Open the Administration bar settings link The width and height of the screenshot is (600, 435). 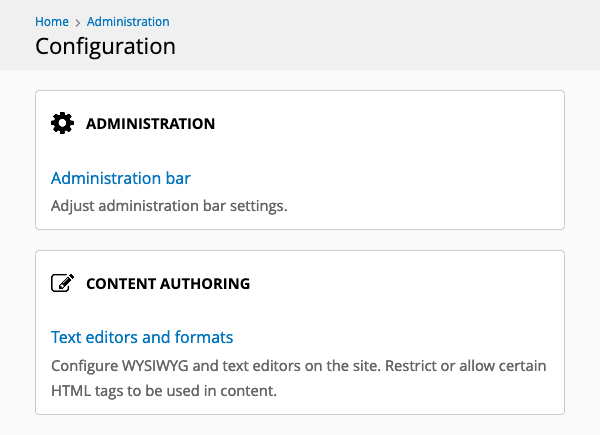point(121,178)
